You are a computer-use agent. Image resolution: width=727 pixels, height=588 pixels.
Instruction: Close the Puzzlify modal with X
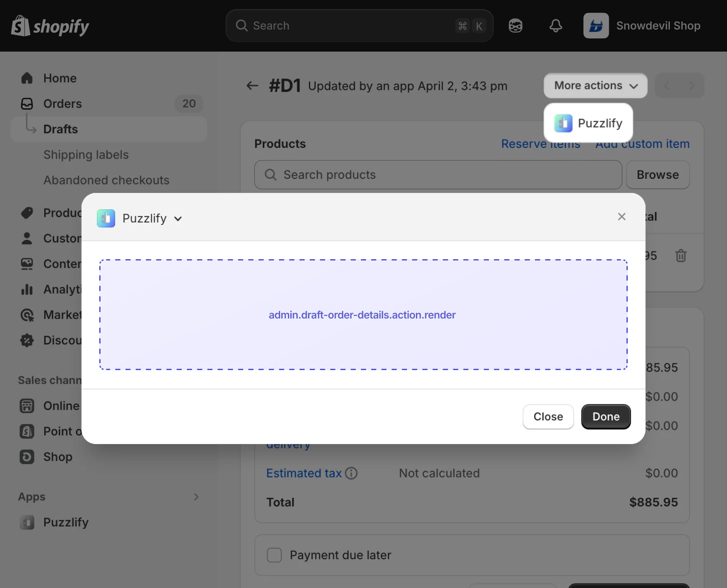point(622,217)
